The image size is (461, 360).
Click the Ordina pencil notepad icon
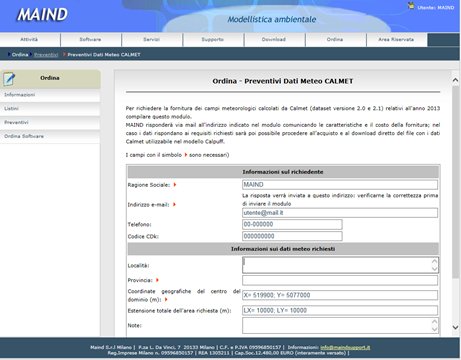click(9, 79)
